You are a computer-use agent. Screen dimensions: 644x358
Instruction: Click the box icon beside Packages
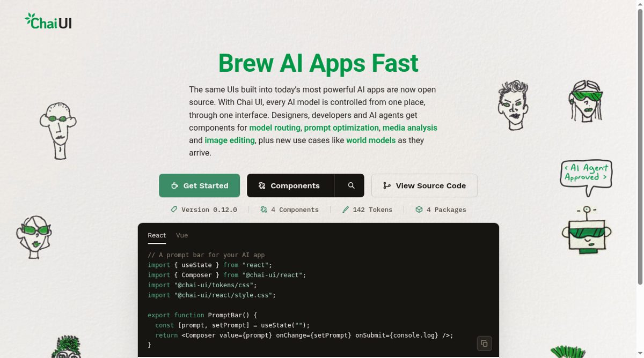click(419, 210)
